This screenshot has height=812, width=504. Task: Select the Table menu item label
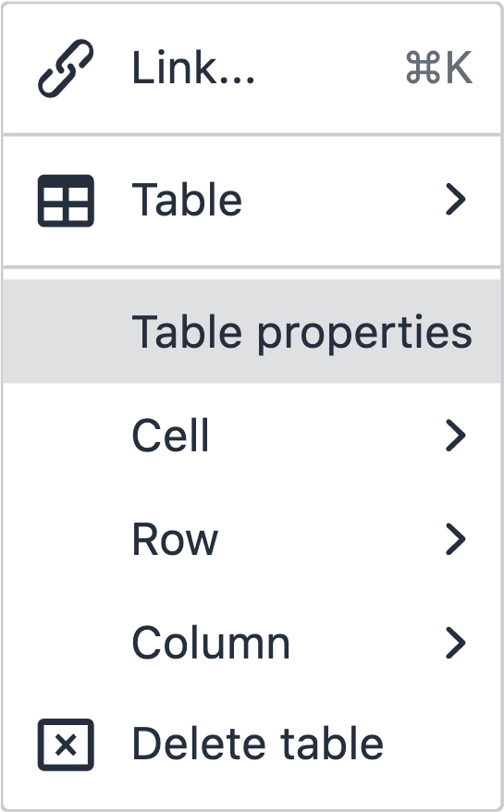[x=187, y=200]
